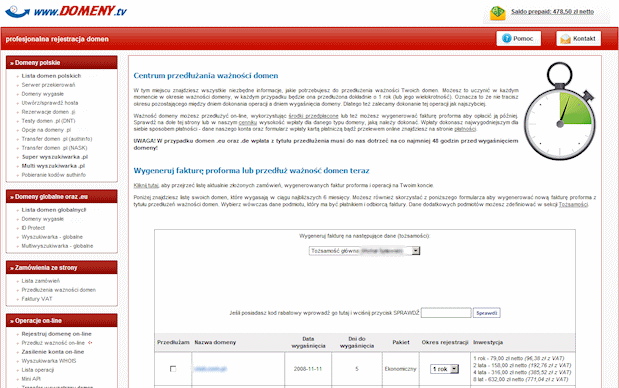Go to Domeny wygasłe under Domeny polskie
Image resolution: width=619 pixels, height=388 pixels.
coord(43,94)
